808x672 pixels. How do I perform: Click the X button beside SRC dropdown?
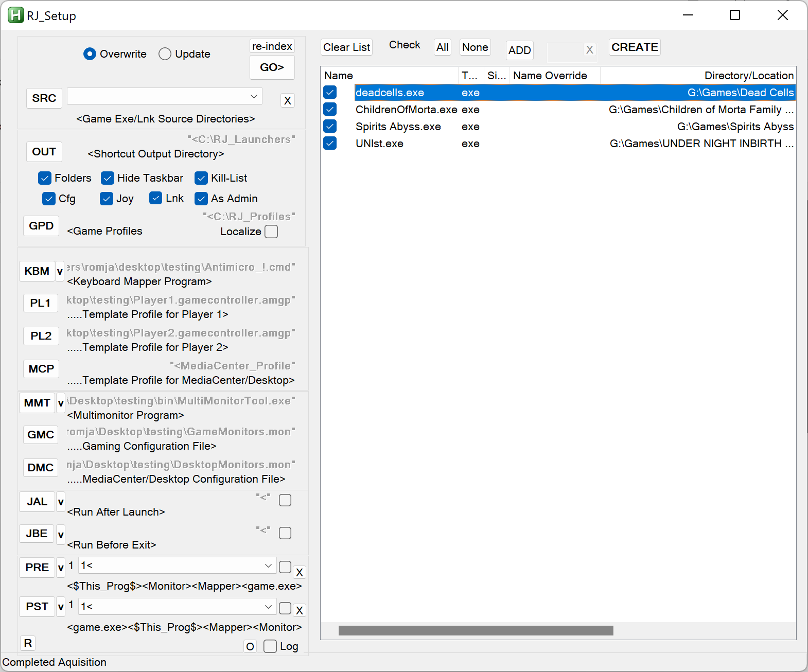[288, 100]
